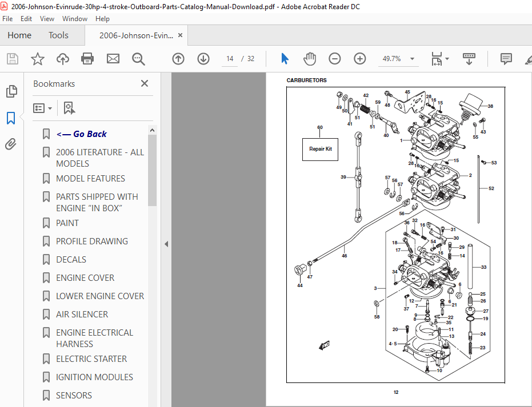
Task: Open the IGNITION MODULES bookmark
Action: pyautogui.click(x=94, y=377)
